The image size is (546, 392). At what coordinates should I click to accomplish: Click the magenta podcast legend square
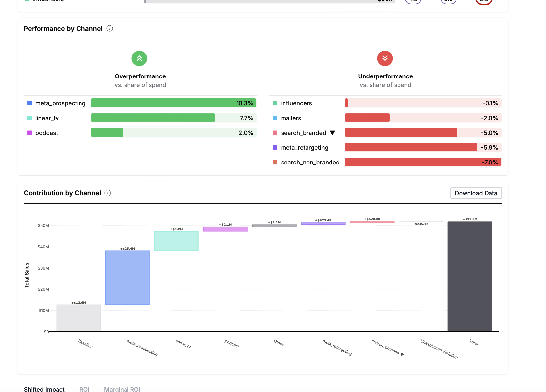30,133
